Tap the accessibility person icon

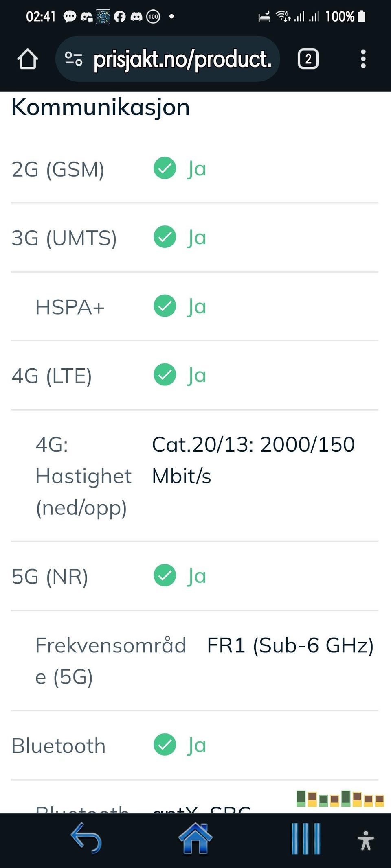[366, 840]
